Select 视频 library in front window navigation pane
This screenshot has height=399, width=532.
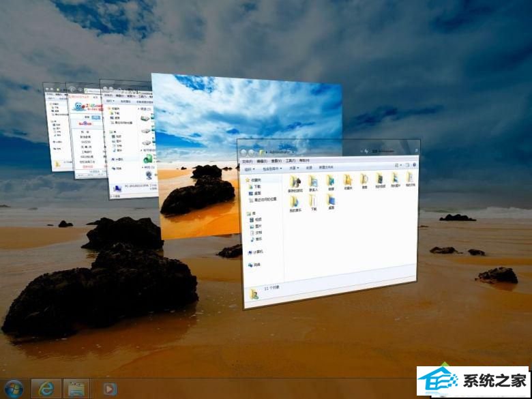click(x=256, y=220)
